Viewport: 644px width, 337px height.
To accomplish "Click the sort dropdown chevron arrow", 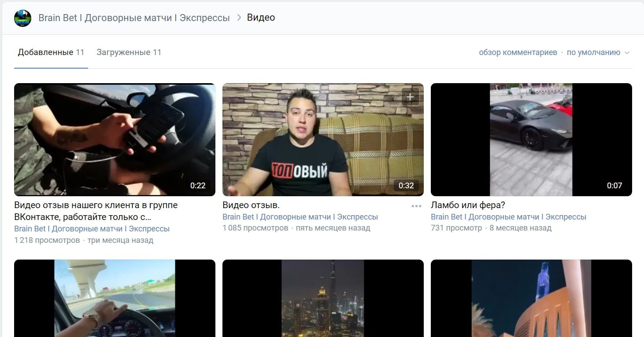I will tap(627, 53).
